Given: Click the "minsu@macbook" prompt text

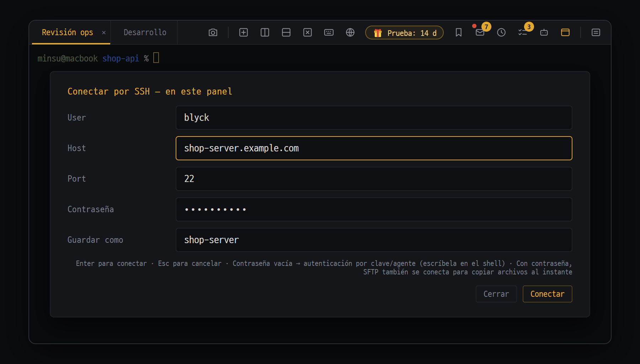Looking at the screenshot, I should (x=68, y=58).
